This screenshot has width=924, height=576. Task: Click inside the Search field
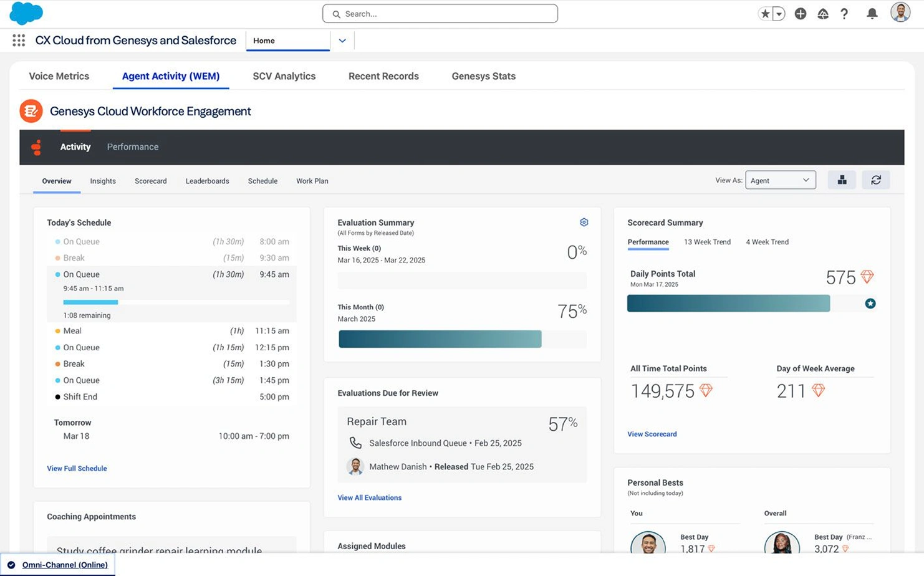coord(440,14)
